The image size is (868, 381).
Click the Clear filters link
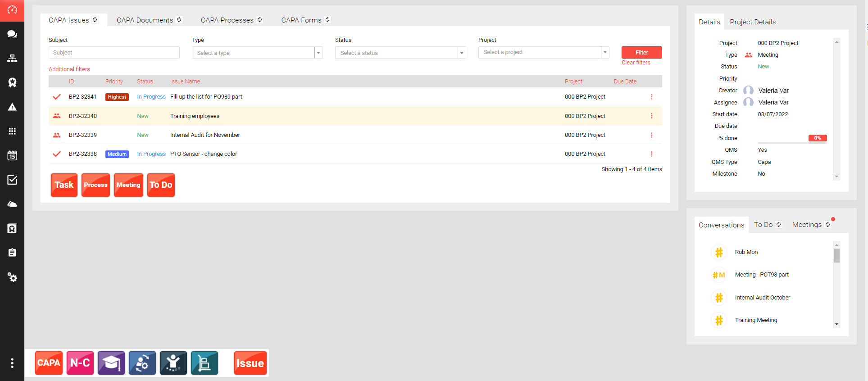click(x=636, y=63)
